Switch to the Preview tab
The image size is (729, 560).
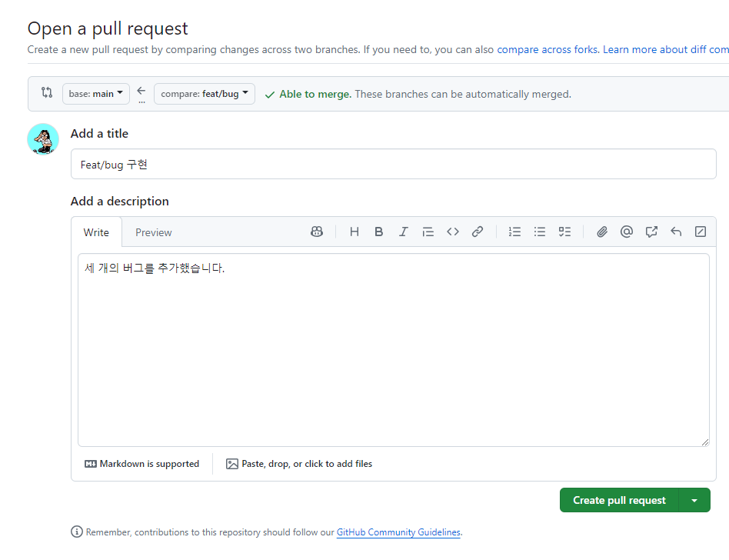(153, 232)
